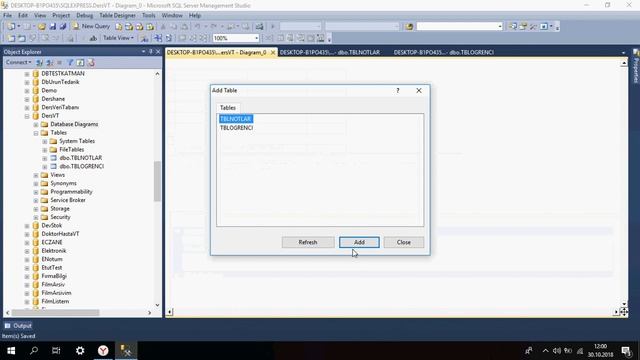Viewport: 640px width, 360px height.
Task: Select the DBTESTKATMAN database
Action: [x=63, y=73]
